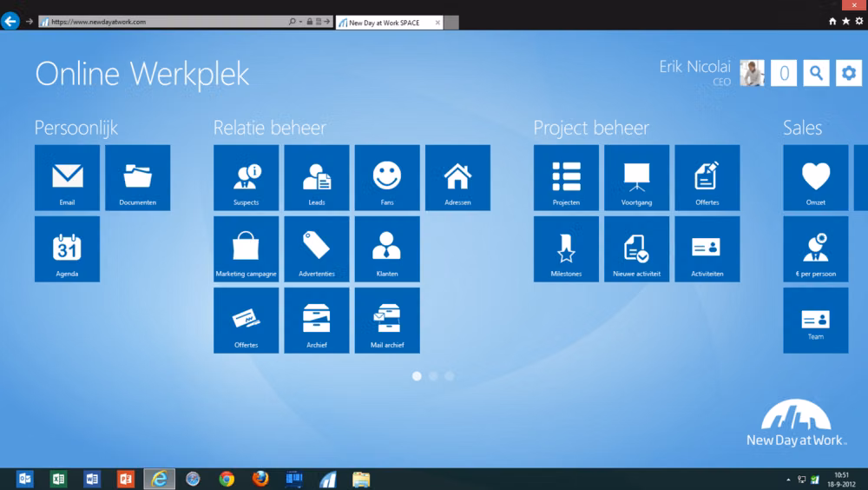Click the browser forward arrow
This screenshot has height=490, width=868.
[30, 22]
